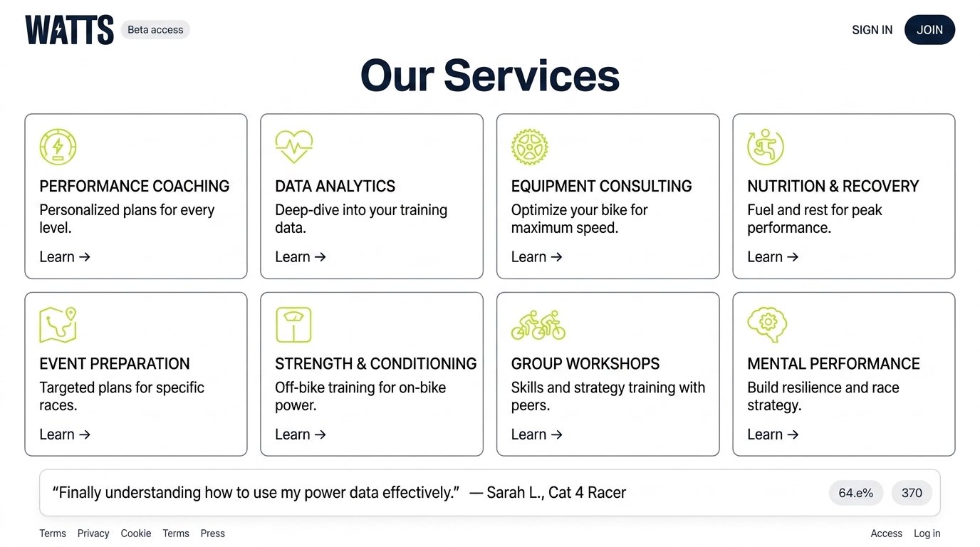Open the Privacy footer link
The image size is (980, 547).
point(93,533)
